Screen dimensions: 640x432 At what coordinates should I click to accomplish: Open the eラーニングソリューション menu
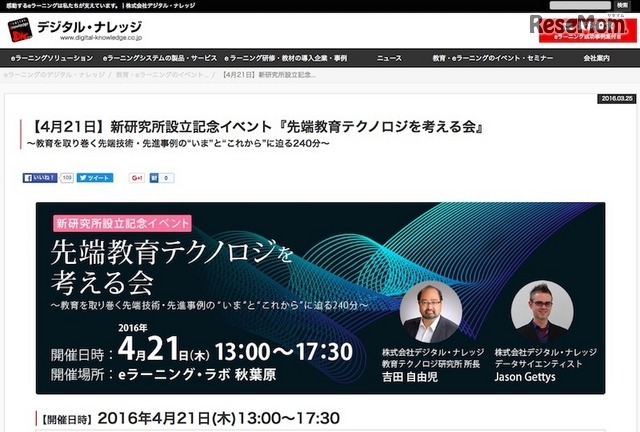(x=52, y=58)
